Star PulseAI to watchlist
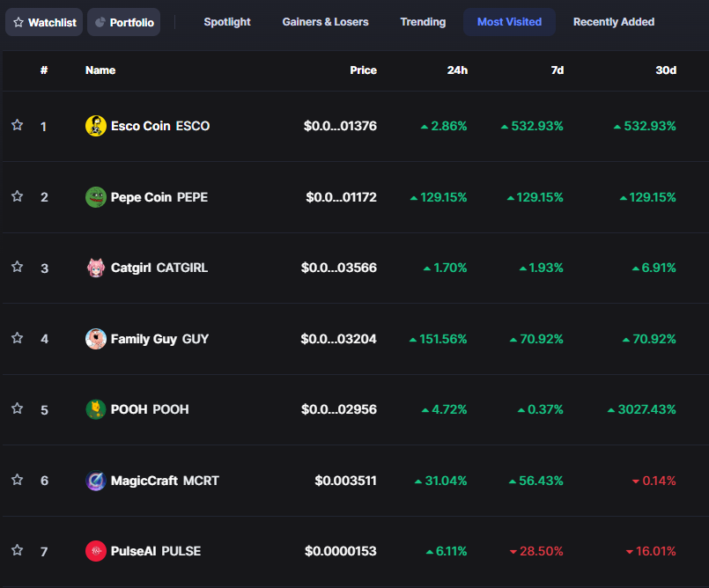The image size is (709, 588). (x=18, y=550)
